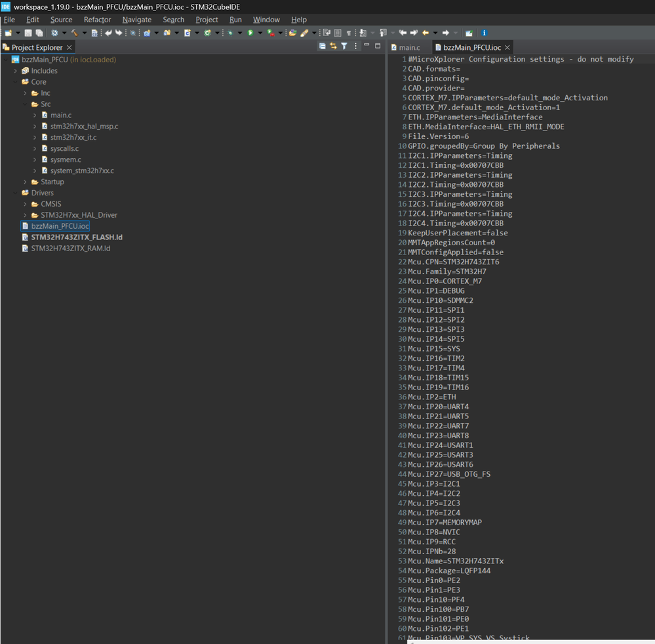Image resolution: width=655 pixels, height=644 pixels.
Task: Close the bzzMain_PFCU.ioc editor tab
Action: pos(507,47)
